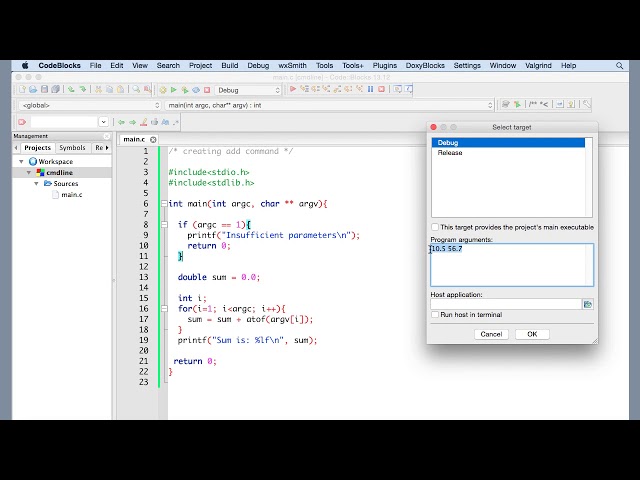
Task: Click the Abort build red icon
Action: [207, 90]
